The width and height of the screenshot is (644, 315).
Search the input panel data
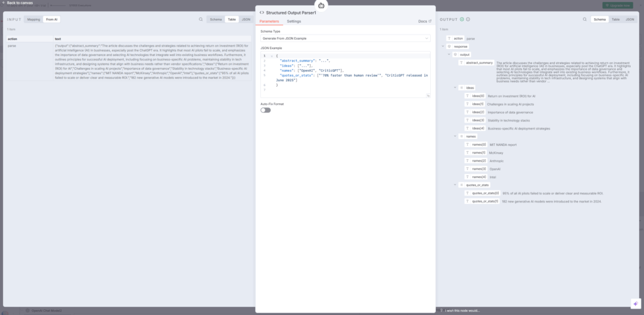[x=201, y=19]
